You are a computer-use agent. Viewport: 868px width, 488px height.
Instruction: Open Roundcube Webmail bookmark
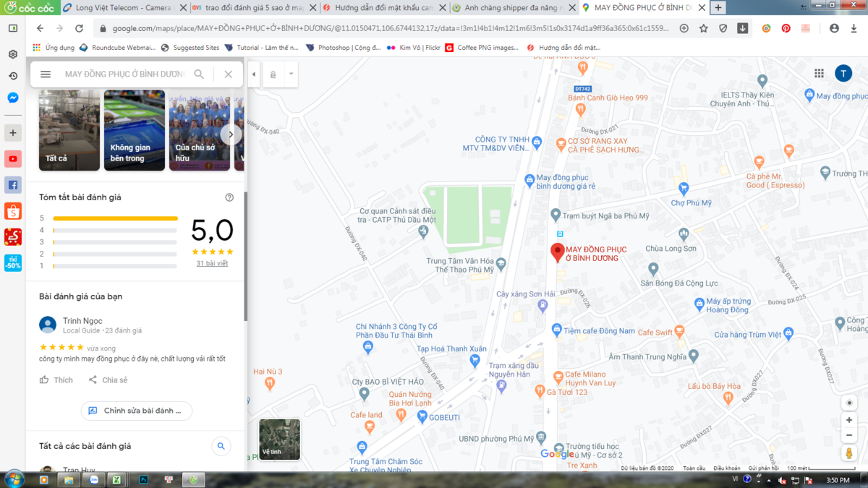(x=117, y=48)
